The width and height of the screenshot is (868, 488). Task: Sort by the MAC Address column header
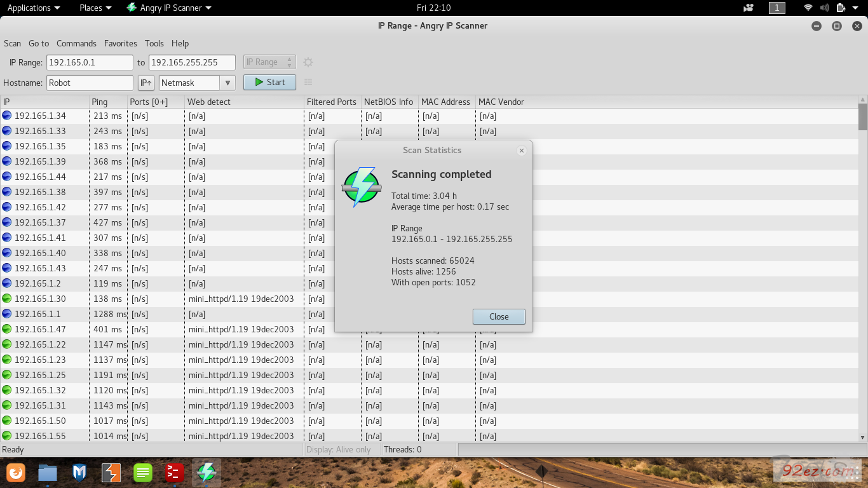447,102
